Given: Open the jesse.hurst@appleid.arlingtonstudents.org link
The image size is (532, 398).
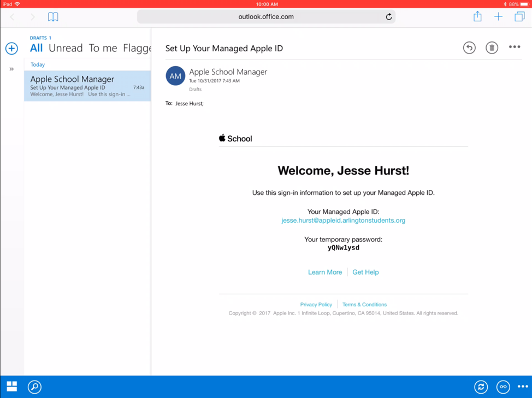Looking at the screenshot, I should coord(344,221).
